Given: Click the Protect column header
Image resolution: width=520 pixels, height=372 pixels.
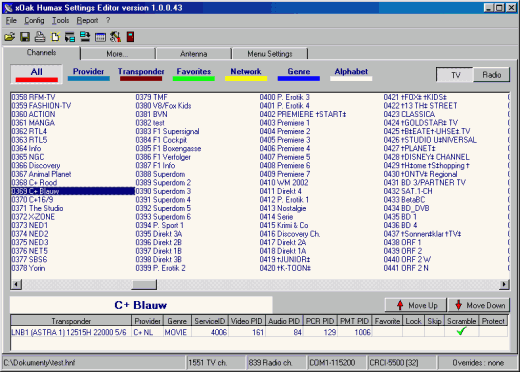Looking at the screenshot, I should [493, 321].
